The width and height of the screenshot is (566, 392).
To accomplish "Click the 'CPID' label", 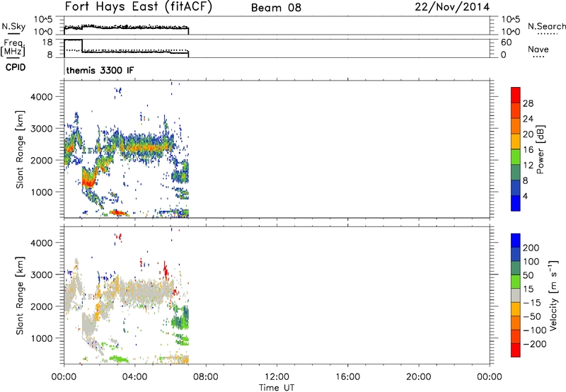I will (16, 67).
